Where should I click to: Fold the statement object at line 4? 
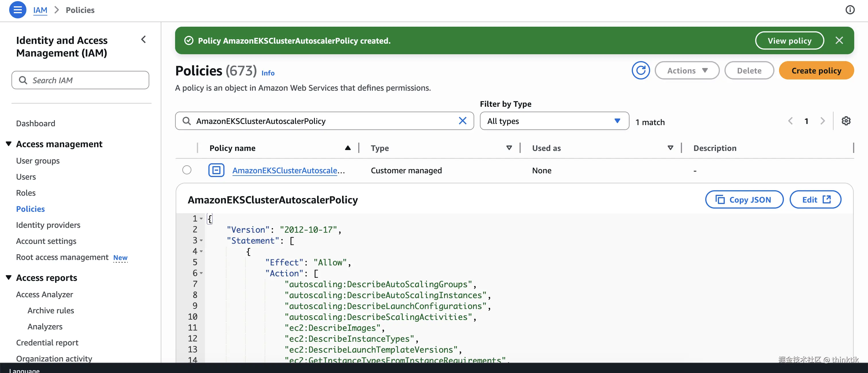[201, 251]
